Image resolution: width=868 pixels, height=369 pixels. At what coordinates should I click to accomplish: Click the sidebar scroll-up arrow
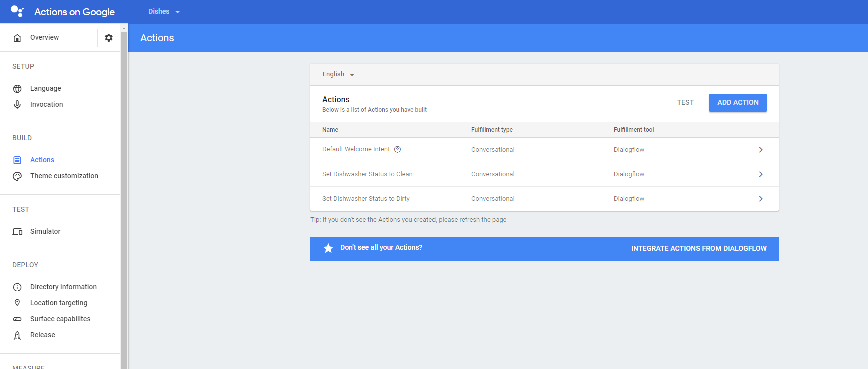point(124,28)
